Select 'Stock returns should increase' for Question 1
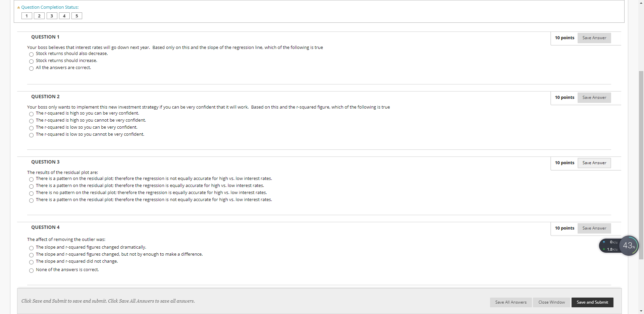The height and width of the screenshot is (314, 644). [31, 61]
